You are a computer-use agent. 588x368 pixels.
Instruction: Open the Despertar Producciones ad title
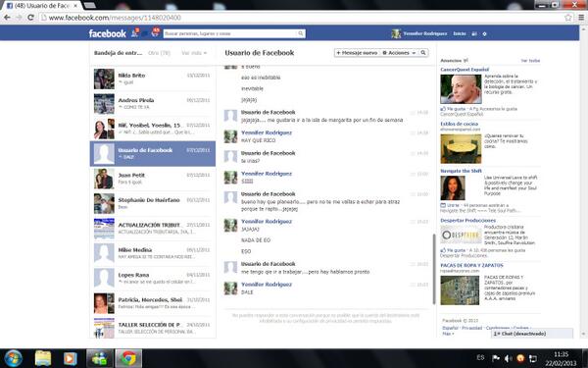pyautogui.click(x=468, y=221)
